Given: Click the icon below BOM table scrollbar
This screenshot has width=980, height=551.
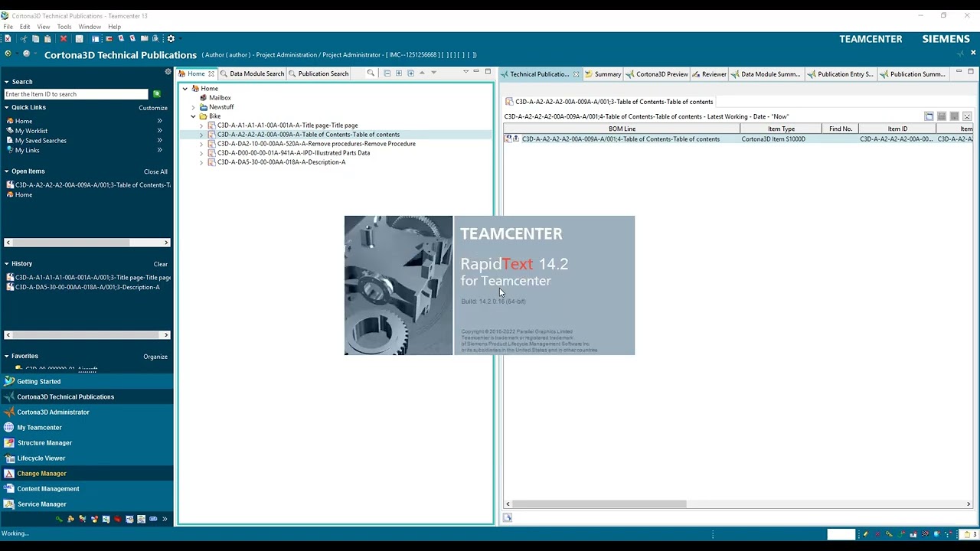Looking at the screenshot, I should click(x=508, y=518).
